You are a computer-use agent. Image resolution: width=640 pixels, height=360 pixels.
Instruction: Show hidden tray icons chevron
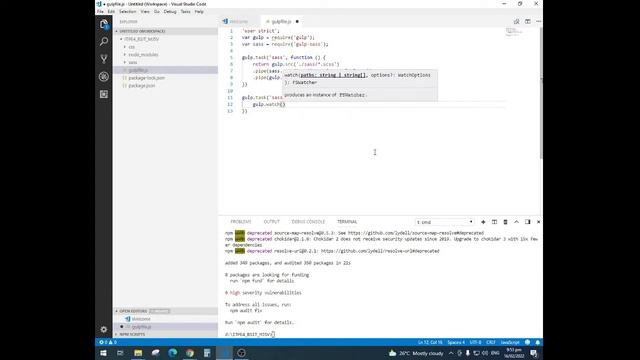(451, 353)
